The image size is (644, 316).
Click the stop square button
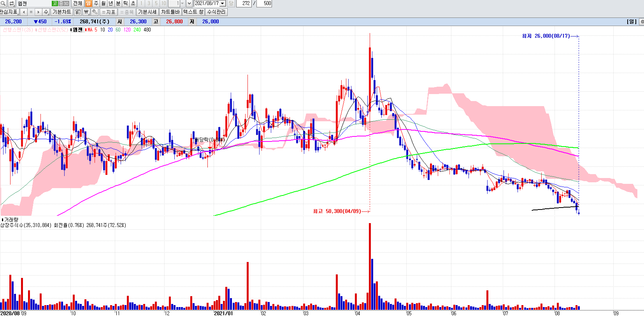[x=31, y=12]
